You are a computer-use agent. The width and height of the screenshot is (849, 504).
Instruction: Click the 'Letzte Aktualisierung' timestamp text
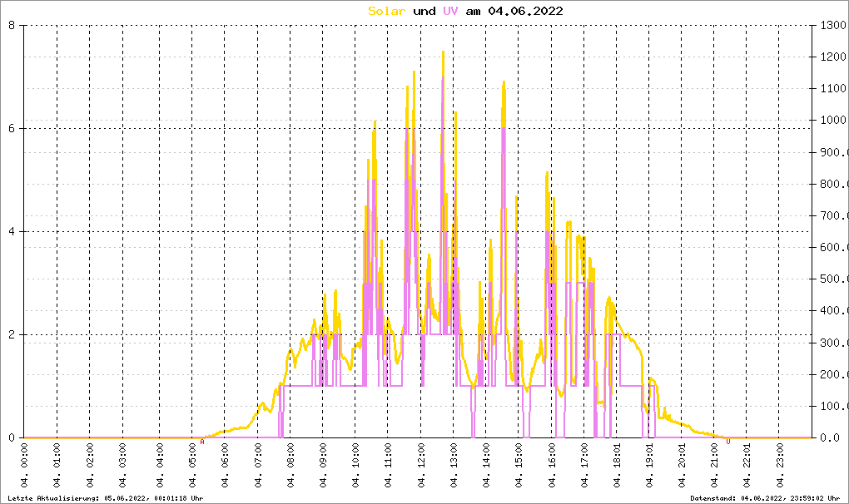tap(106, 498)
